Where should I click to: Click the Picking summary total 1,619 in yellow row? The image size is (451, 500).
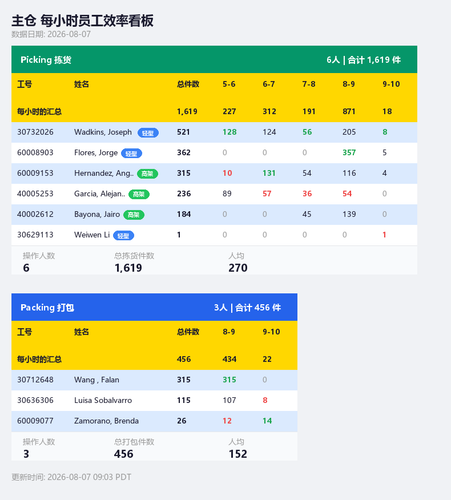[x=187, y=111]
